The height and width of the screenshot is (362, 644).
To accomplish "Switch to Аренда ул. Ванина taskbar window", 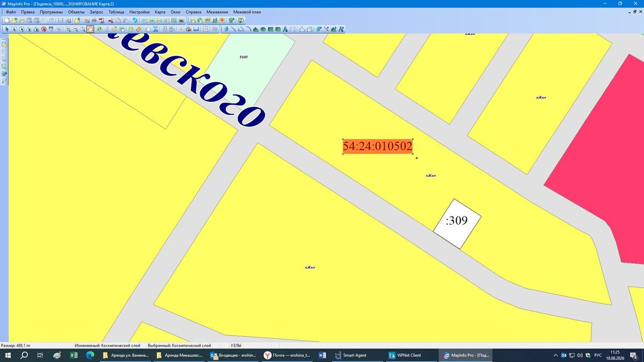I will pos(126,355).
